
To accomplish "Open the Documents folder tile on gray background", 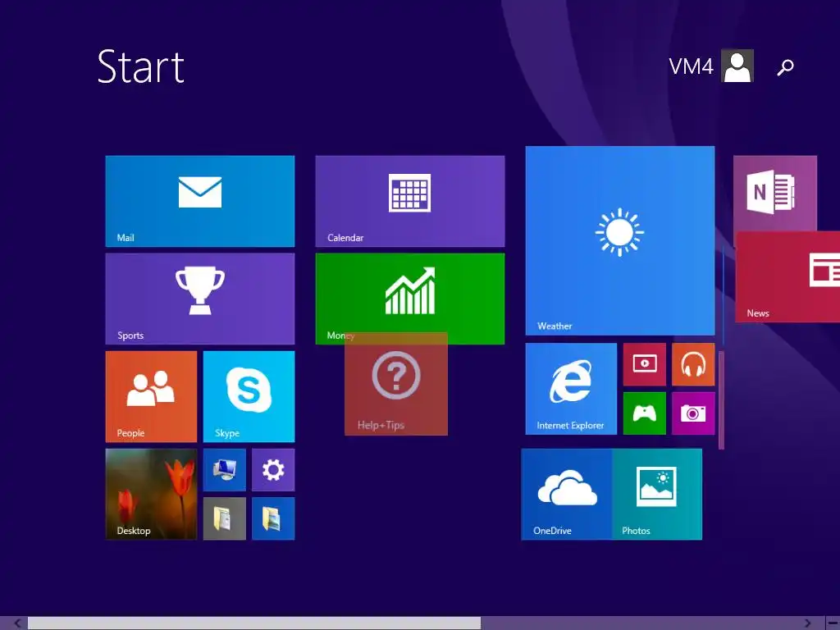I will 225,518.
